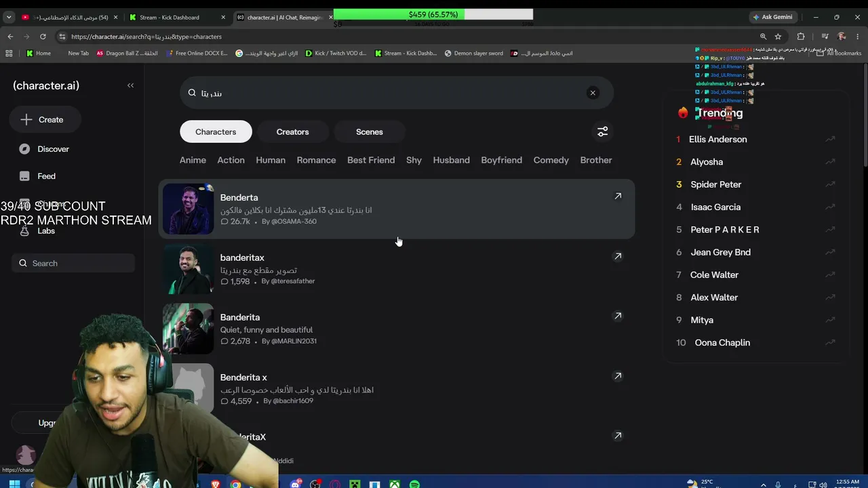
Task: Open the browser extensions puzzle icon
Action: click(x=801, y=37)
